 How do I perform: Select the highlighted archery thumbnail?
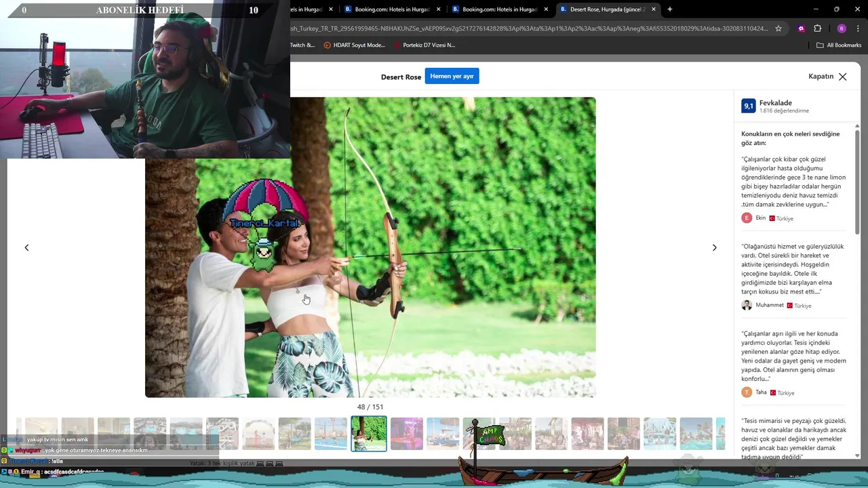point(369,434)
